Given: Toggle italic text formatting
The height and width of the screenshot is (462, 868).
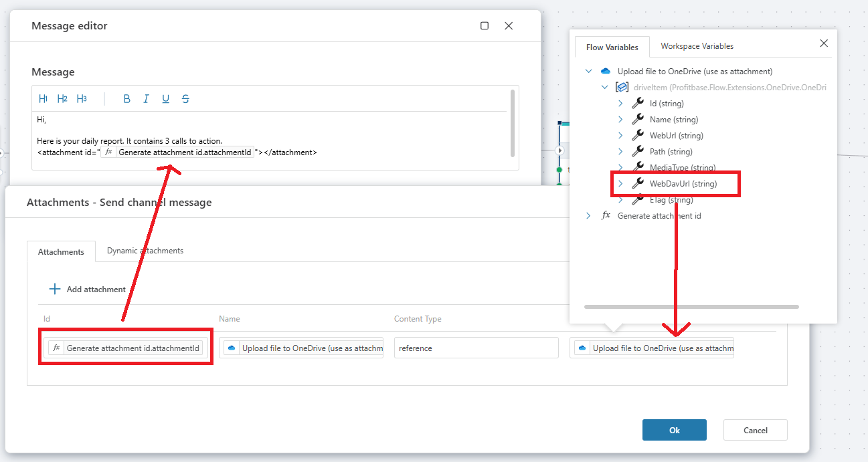Looking at the screenshot, I should (x=146, y=99).
